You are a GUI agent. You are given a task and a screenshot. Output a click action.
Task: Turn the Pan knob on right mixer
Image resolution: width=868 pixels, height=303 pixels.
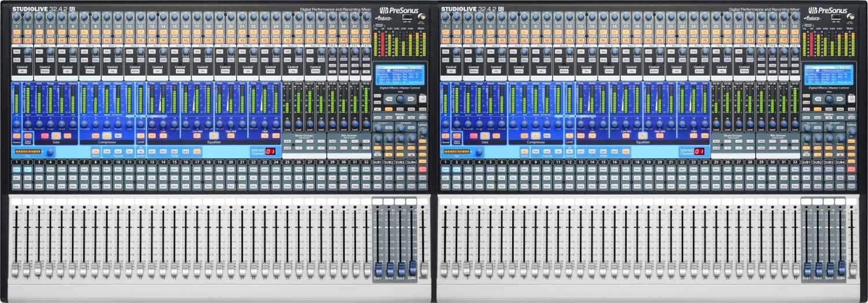479,152
